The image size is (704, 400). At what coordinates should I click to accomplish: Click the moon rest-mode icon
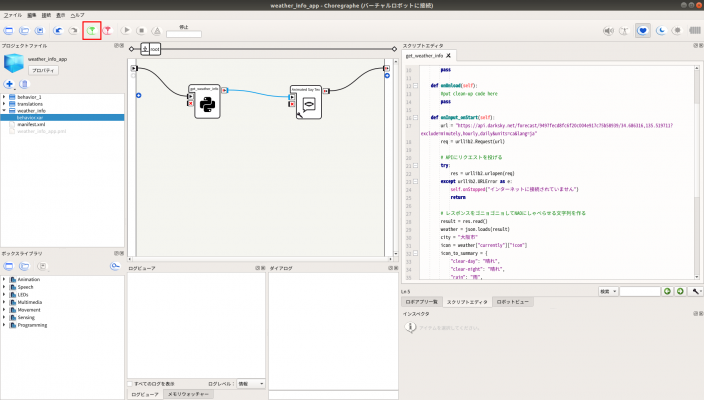coord(661,31)
